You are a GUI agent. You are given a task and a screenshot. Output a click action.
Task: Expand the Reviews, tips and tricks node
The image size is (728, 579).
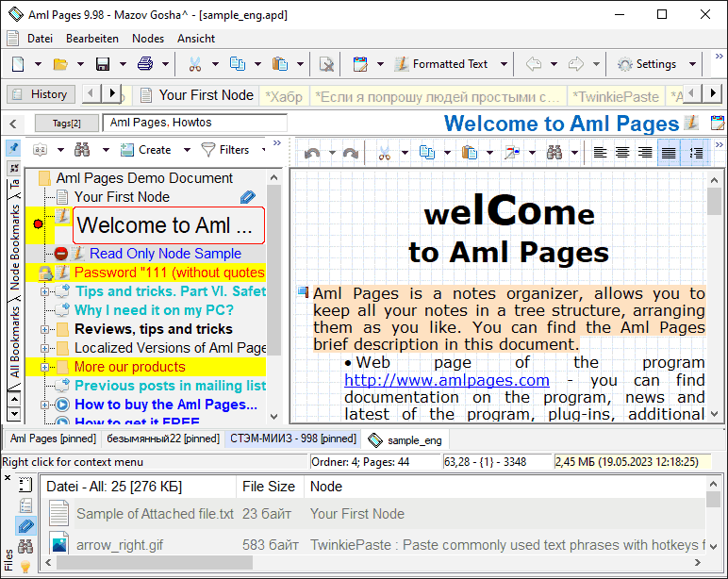tap(44, 329)
